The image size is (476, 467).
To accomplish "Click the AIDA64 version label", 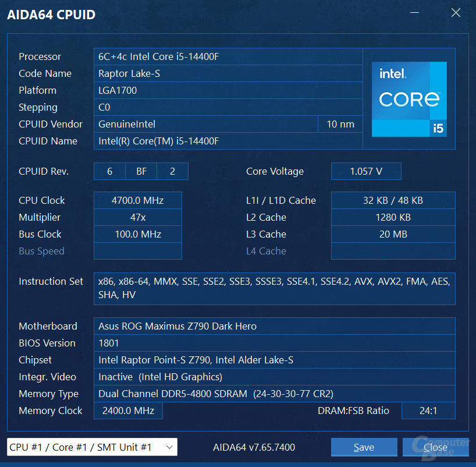I will click(254, 447).
